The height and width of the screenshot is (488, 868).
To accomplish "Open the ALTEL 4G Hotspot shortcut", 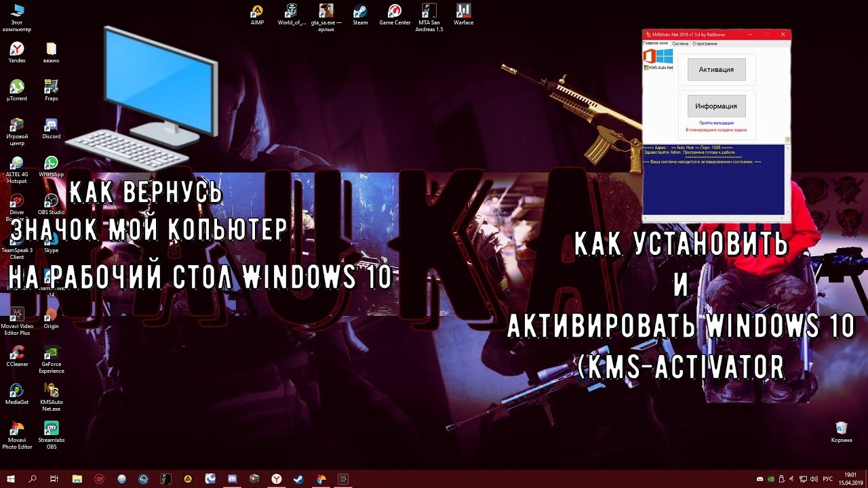I will click(x=17, y=169).
